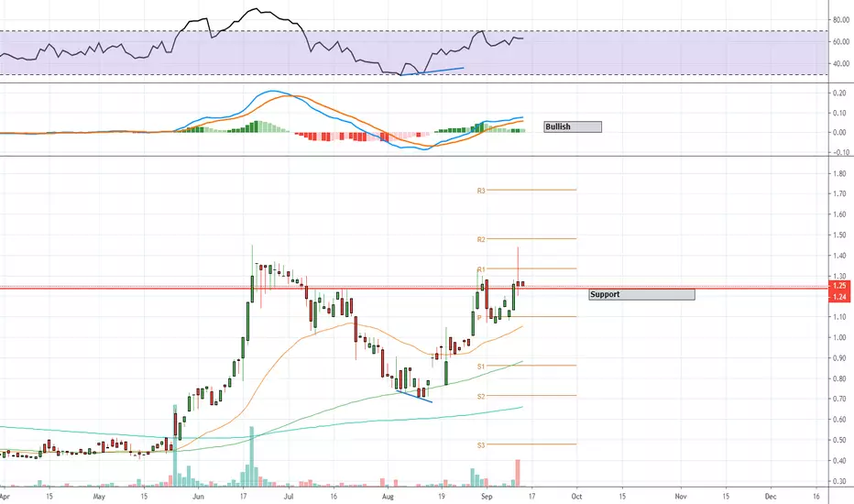Click the Sep date on time axis
Viewport: 854px width, 504px height.
tap(487, 497)
